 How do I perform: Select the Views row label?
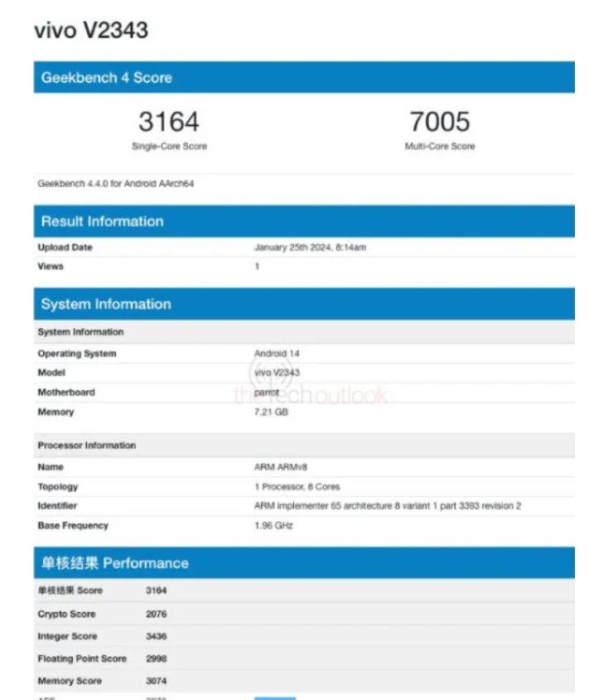51,267
